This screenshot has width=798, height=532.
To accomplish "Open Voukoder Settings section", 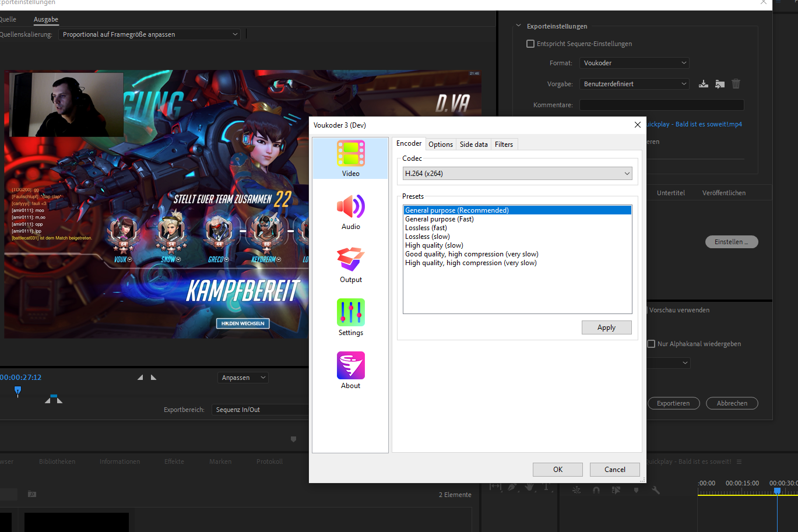I will click(x=350, y=318).
